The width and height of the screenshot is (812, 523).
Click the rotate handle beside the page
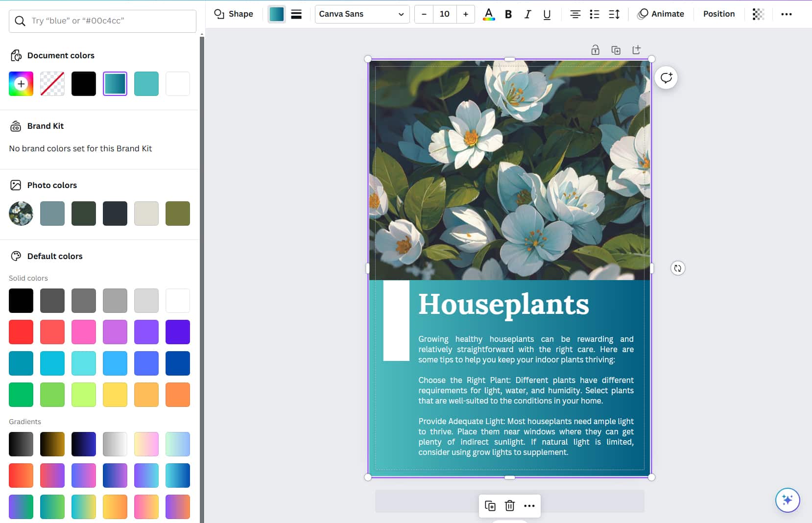click(677, 268)
